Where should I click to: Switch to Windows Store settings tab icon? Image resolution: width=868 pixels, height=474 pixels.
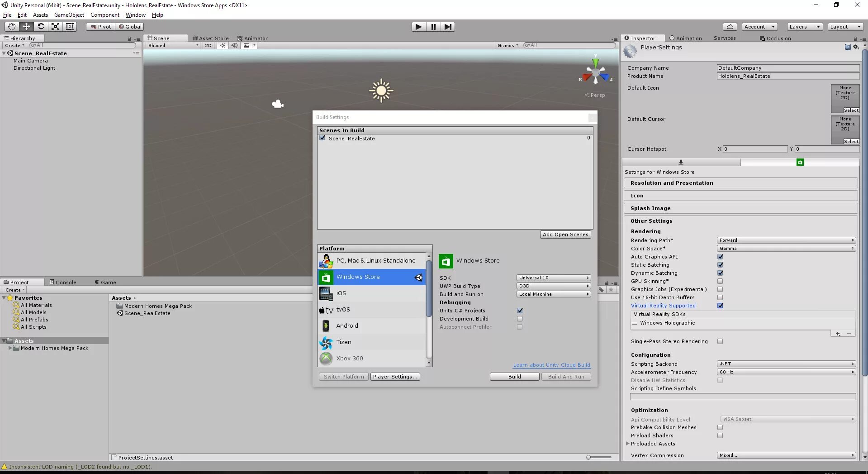800,162
